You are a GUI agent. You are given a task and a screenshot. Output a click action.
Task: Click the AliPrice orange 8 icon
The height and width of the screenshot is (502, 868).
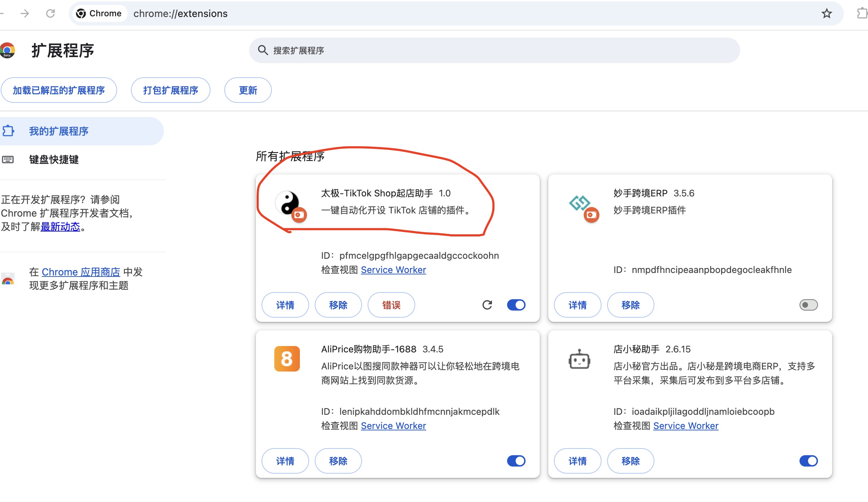(287, 359)
